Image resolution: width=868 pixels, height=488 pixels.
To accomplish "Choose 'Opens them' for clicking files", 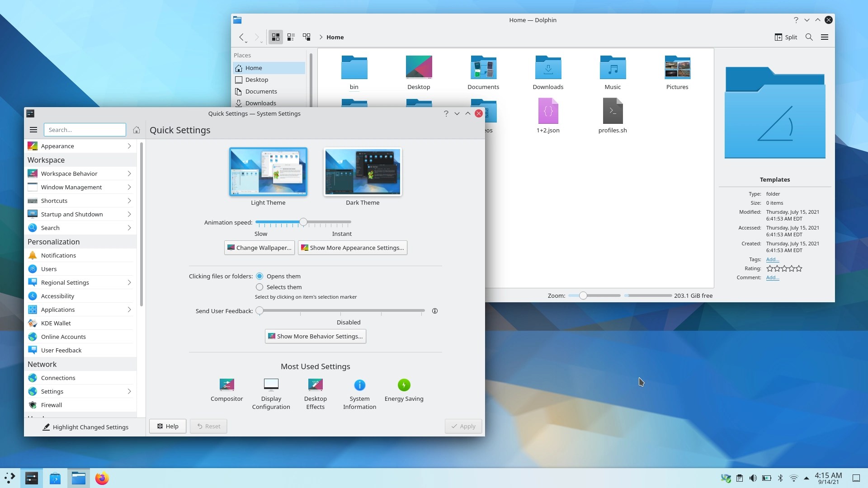I will coord(259,276).
